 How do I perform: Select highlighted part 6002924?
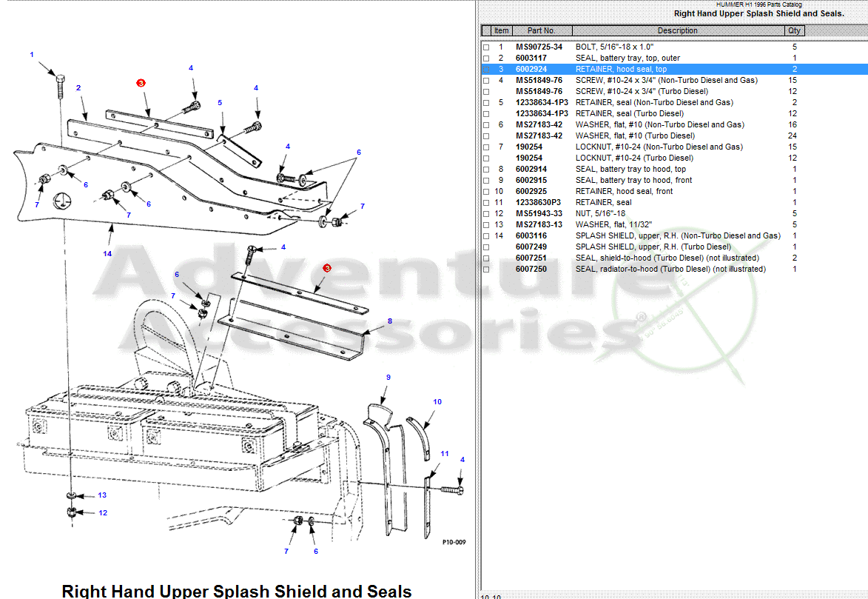click(x=531, y=70)
